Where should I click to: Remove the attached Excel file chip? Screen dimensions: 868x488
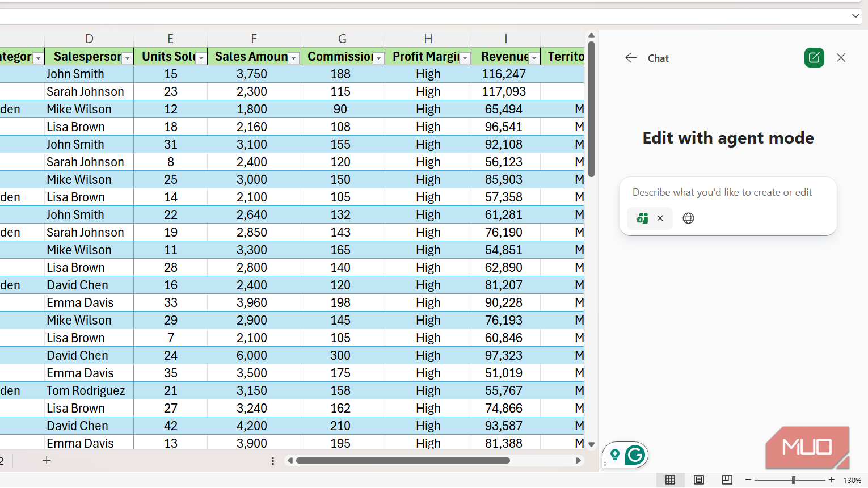pos(660,218)
